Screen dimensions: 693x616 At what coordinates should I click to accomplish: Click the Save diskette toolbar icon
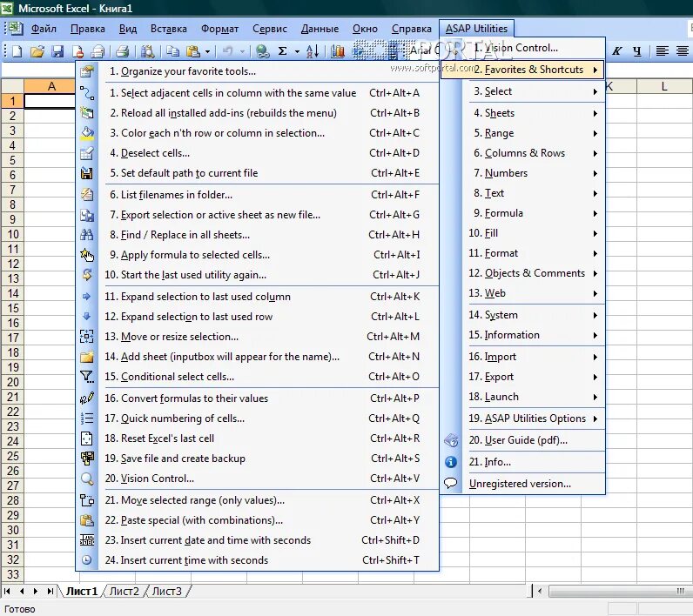57,51
